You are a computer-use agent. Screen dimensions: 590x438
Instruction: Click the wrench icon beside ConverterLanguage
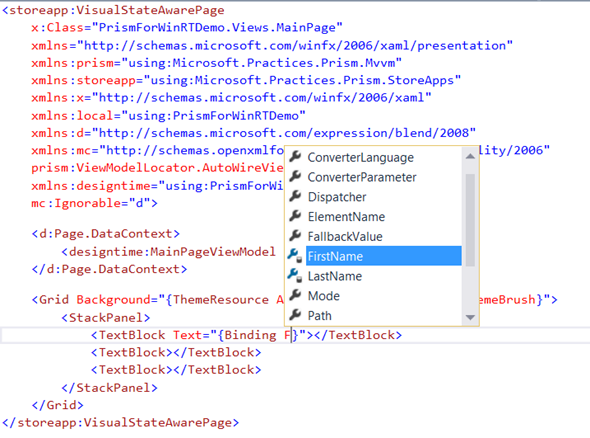click(295, 157)
